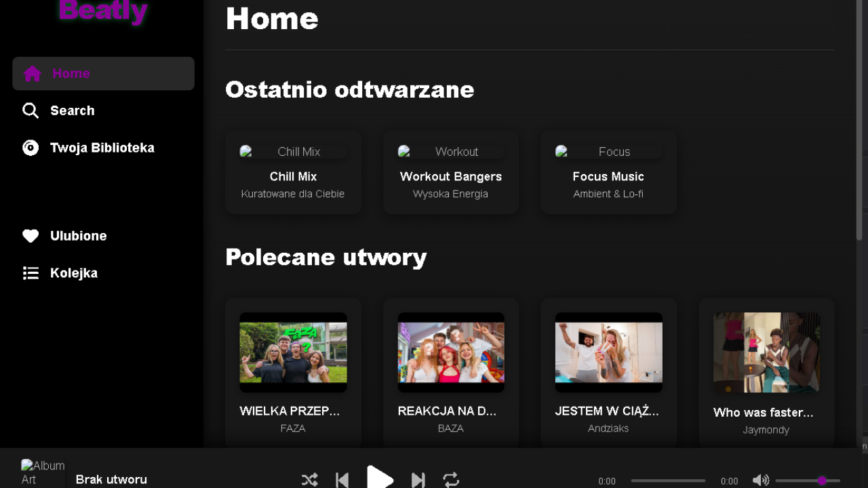Mute the volume with the speaker icon
The width and height of the screenshot is (868, 488).
tap(761, 479)
